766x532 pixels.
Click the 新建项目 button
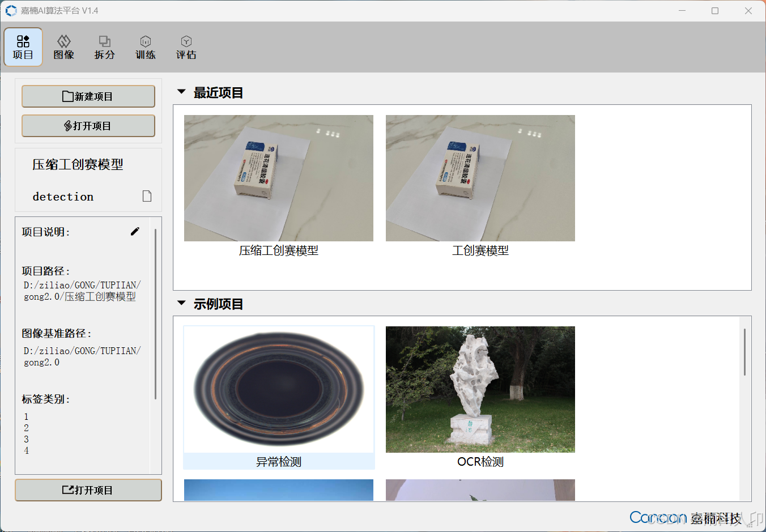88,96
